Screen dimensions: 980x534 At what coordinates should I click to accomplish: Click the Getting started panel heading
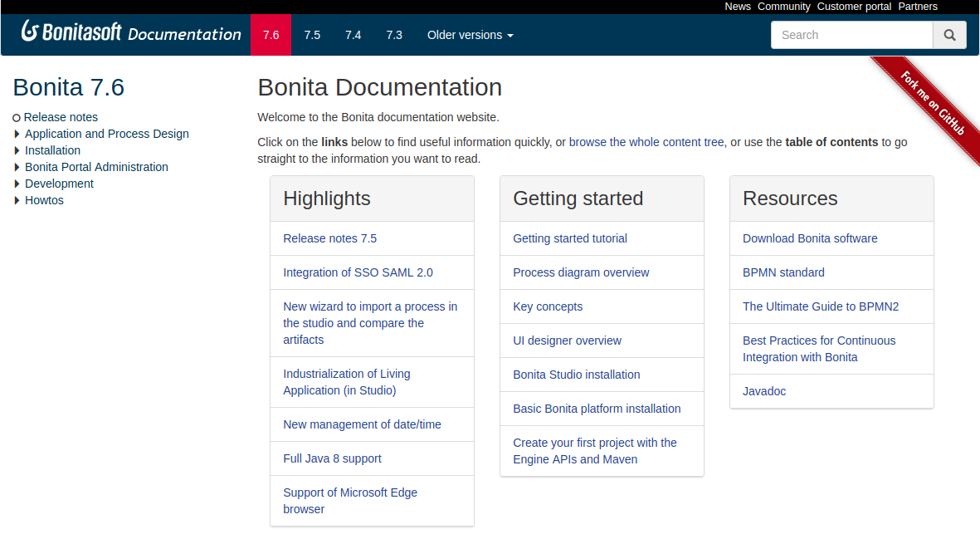click(578, 198)
